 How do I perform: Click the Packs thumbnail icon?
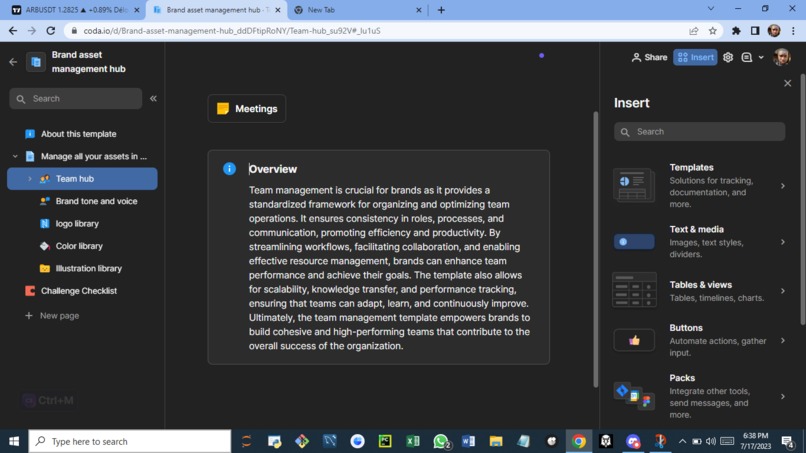[634, 396]
